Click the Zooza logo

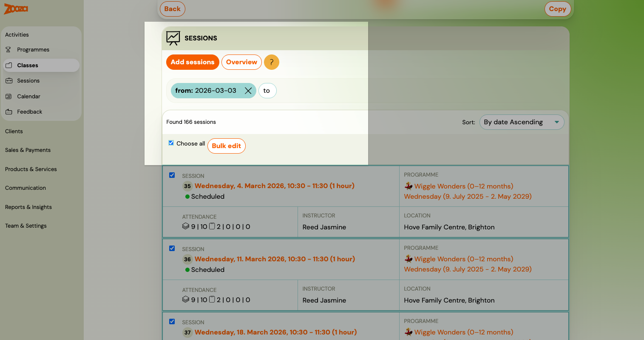[x=16, y=9]
